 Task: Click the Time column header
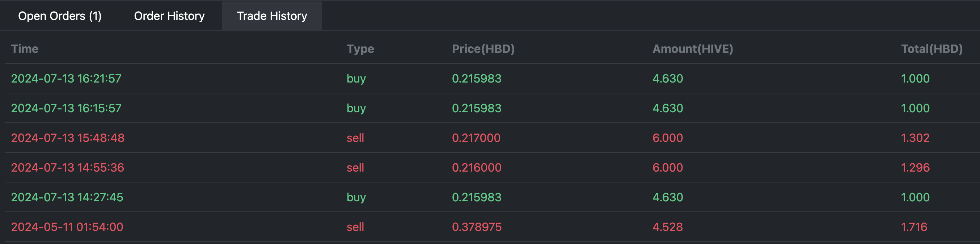pos(25,49)
